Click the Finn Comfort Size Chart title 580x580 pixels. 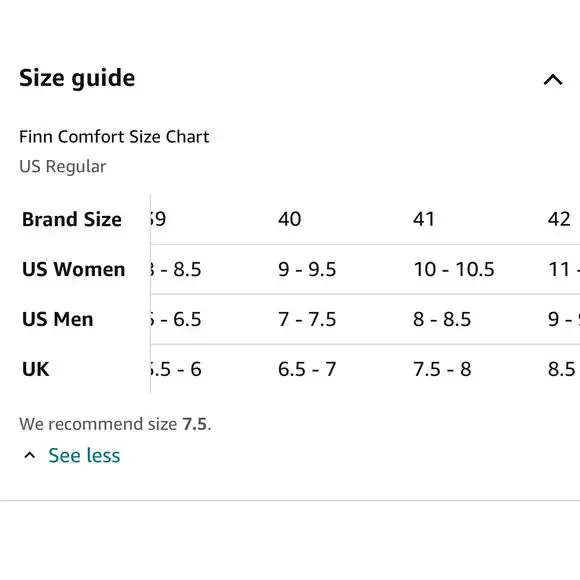[x=114, y=137]
